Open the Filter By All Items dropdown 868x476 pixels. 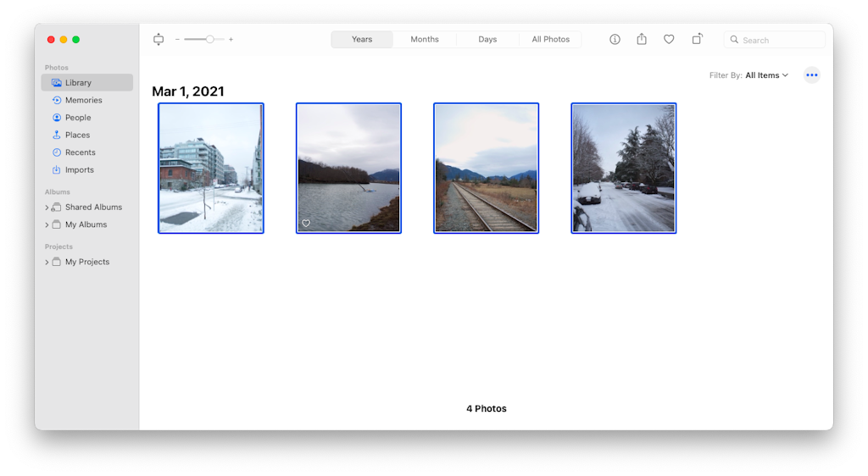coord(766,75)
